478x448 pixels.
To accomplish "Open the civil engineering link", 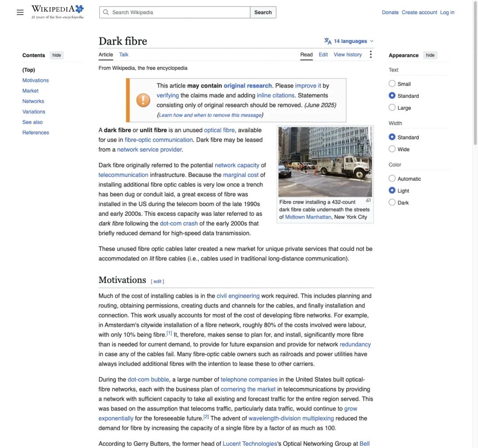I will [x=238, y=296].
